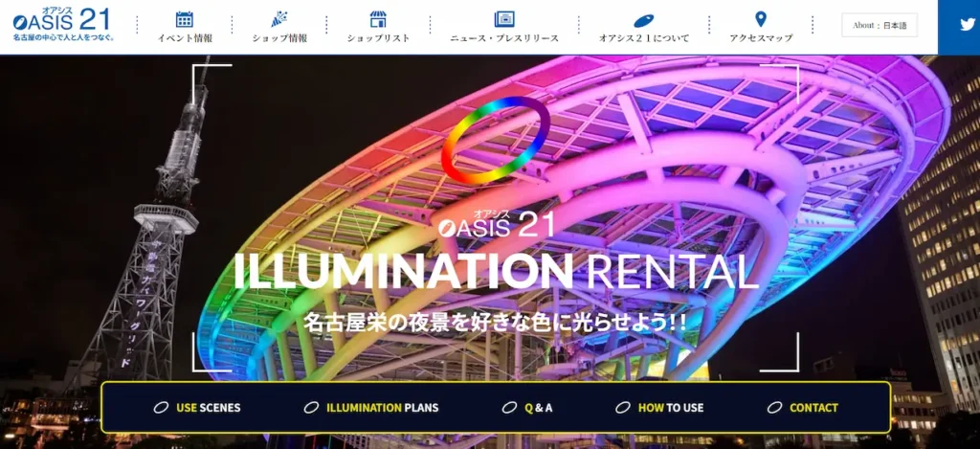Go to ニュース・プレスリリース page
The width and height of the screenshot is (980, 449).
(x=504, y=38)
